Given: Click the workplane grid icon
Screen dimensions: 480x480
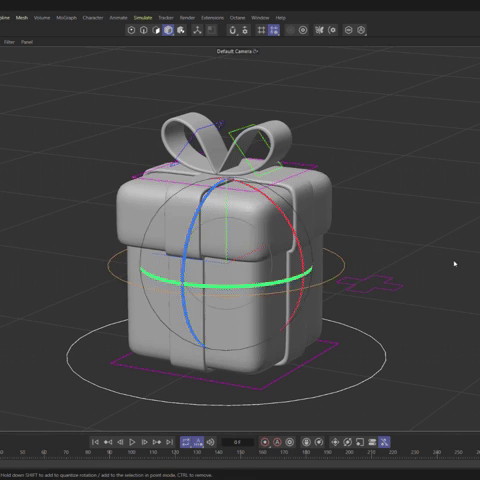Looking at the screenshot, I should tap(261, 30).
